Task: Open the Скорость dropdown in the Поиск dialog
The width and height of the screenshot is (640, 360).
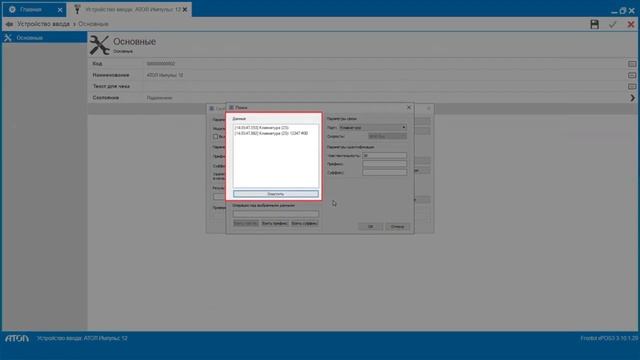Action: click(387, 136)
